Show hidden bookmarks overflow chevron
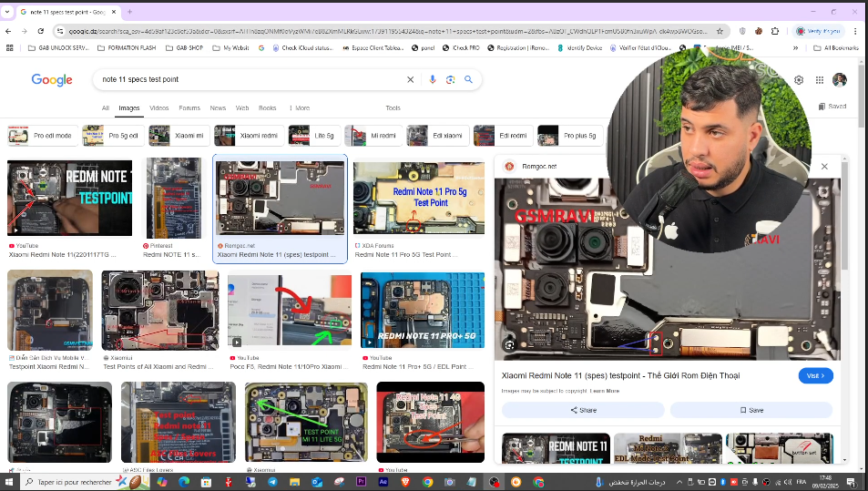This screenshot has width=868, height=491. pos(795,48)
